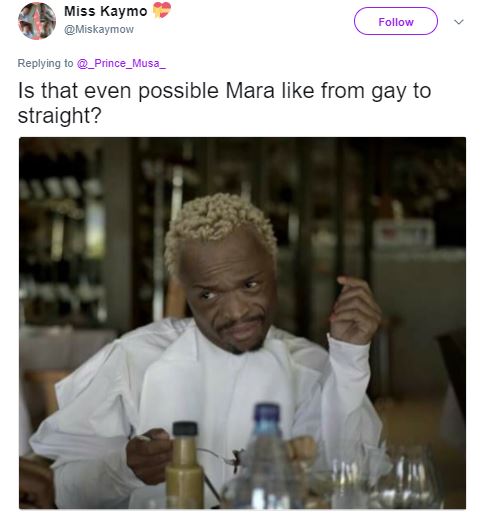
Task: Open the Miss Kaymo display name
Action: (x=105, y=11)
